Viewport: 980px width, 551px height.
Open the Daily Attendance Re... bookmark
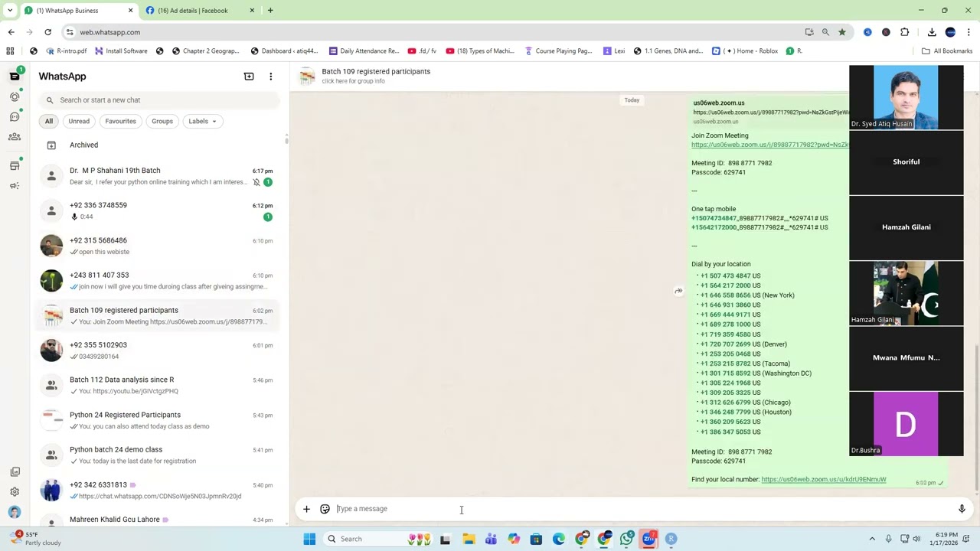tap(364, 51)
